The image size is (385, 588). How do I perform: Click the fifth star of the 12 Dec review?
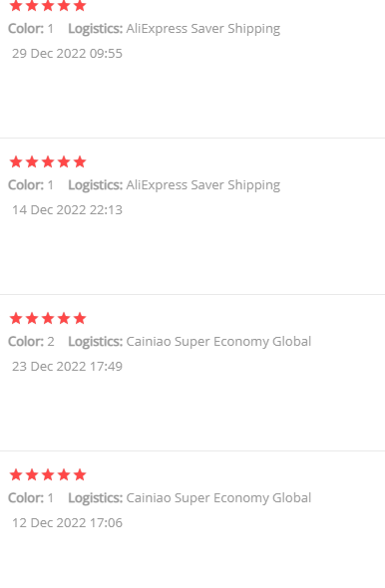(80, 474)
